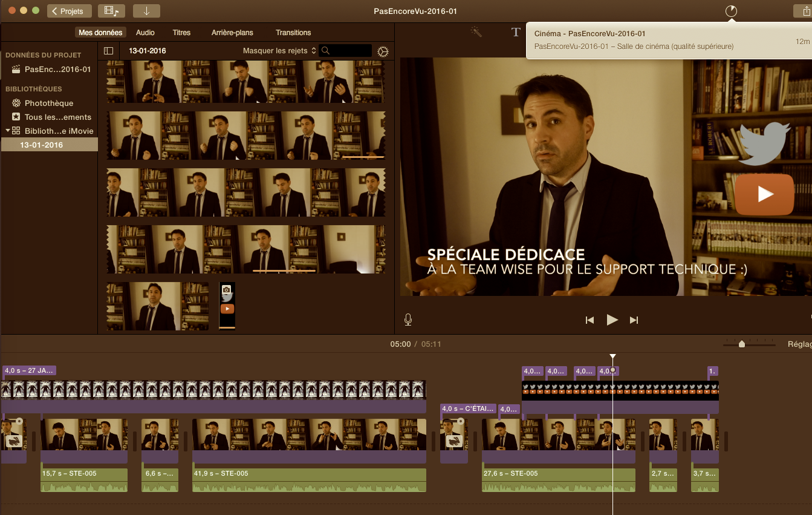Screen dimensions: 812x515
Task: Jump back to the previous clip in the viewer
Action: point(590,320)
